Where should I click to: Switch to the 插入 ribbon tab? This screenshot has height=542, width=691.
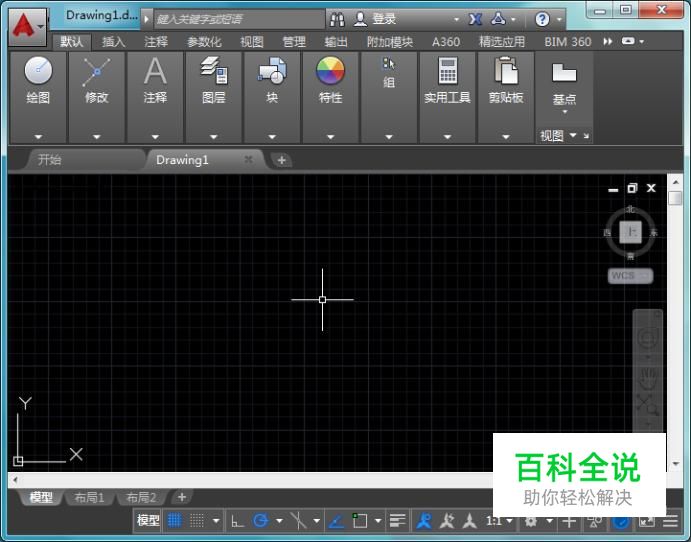[114, 42]
